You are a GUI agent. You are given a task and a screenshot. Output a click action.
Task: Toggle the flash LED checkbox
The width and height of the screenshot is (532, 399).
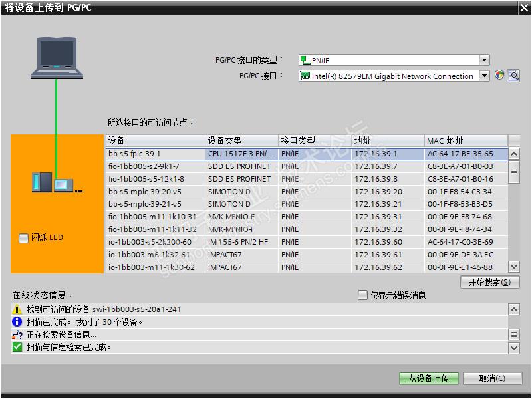tap(23, 238)
